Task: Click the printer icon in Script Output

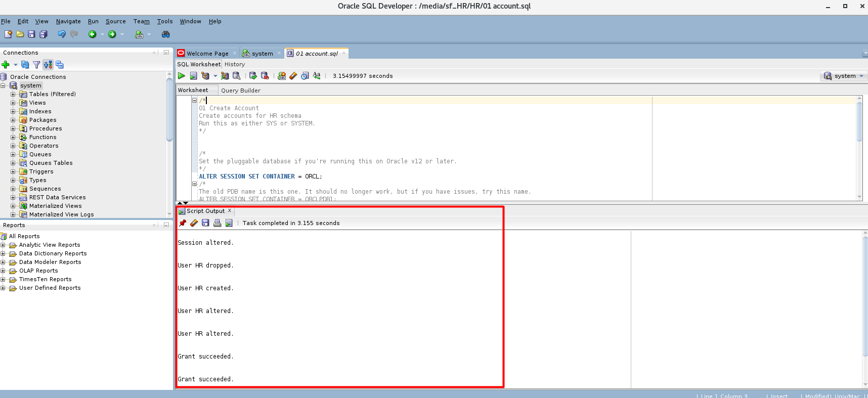Action: coord(218,223)
